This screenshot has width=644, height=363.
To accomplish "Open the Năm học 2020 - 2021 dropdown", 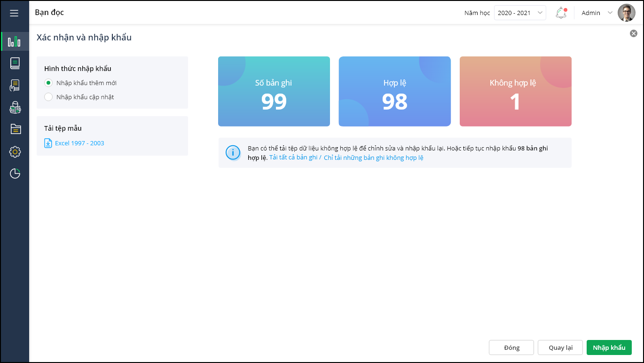I will pos(520,13).
